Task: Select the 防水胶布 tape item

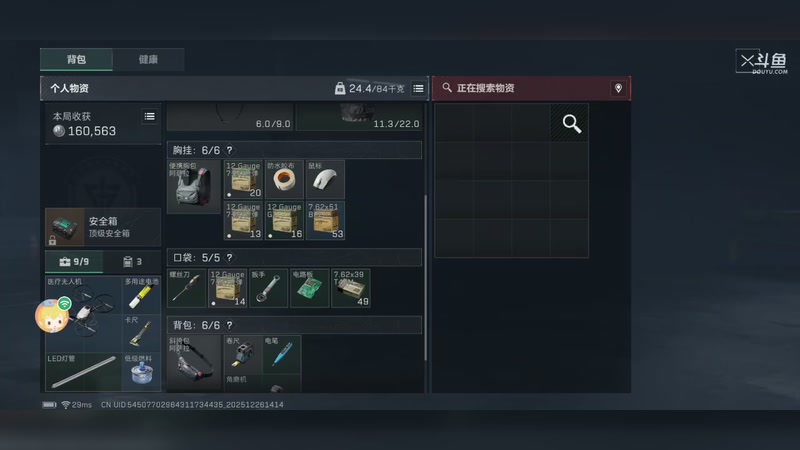Action: 284,180
